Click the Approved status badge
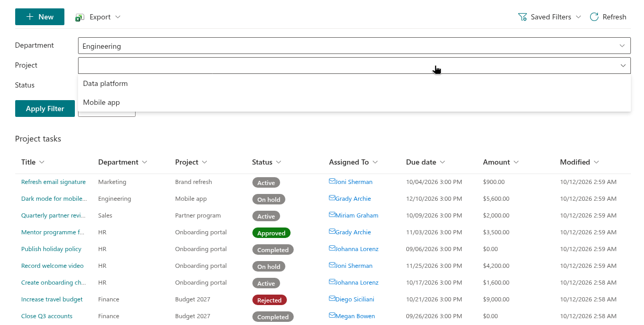 [271, 233]
